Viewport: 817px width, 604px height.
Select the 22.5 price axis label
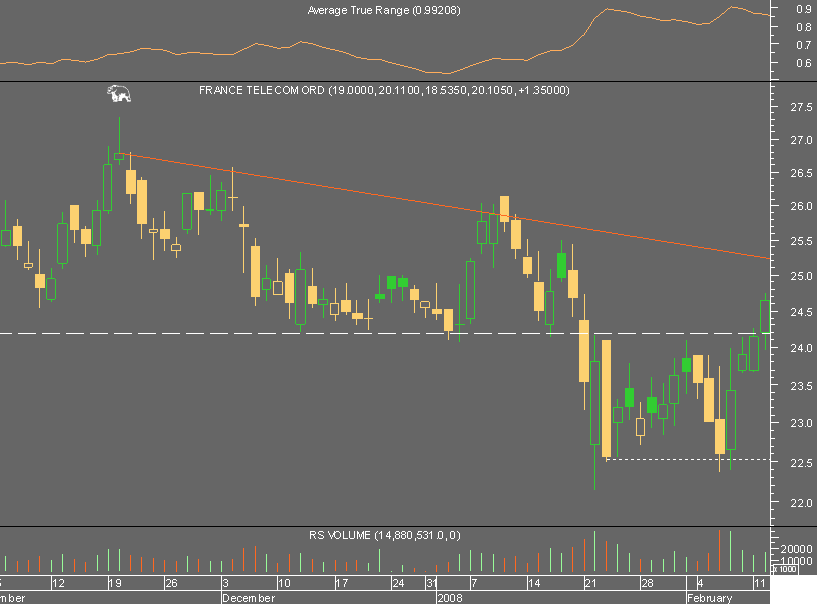801,463
